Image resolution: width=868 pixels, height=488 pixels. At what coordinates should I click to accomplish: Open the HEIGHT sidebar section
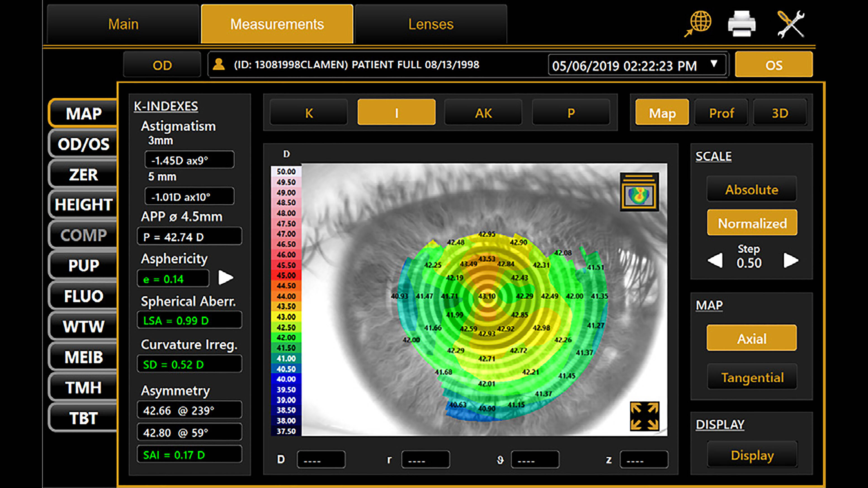tap(83, 205)
